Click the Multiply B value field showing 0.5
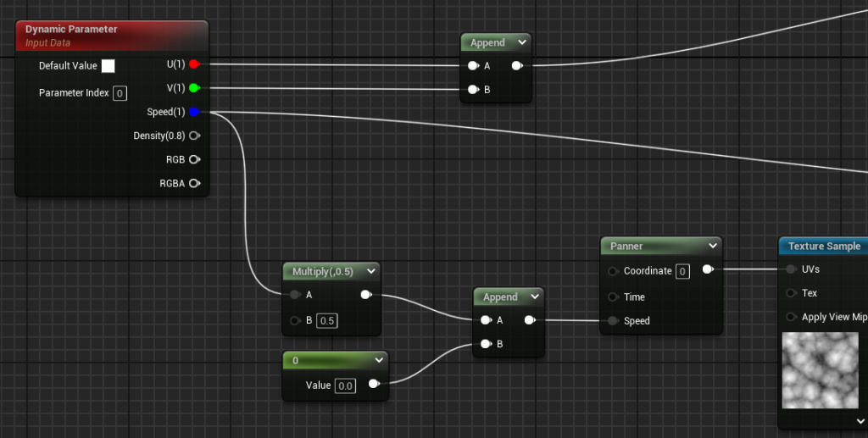Viewport: 868px width, 438px height. (x=327, y=321)
